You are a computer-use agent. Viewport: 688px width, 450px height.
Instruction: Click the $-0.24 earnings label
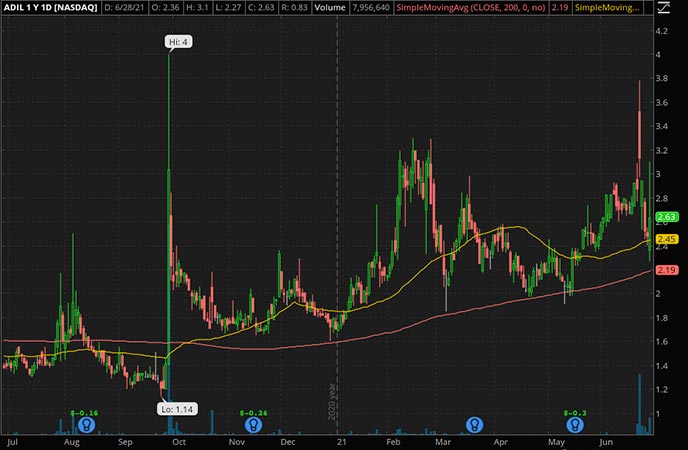click(253, 413)
